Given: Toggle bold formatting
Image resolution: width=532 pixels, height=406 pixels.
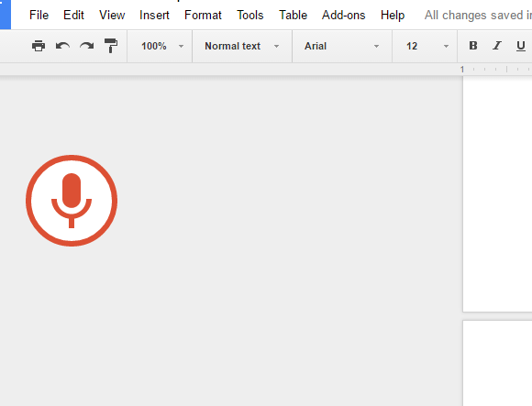Looking at the screenshot, I should point(473,46).
